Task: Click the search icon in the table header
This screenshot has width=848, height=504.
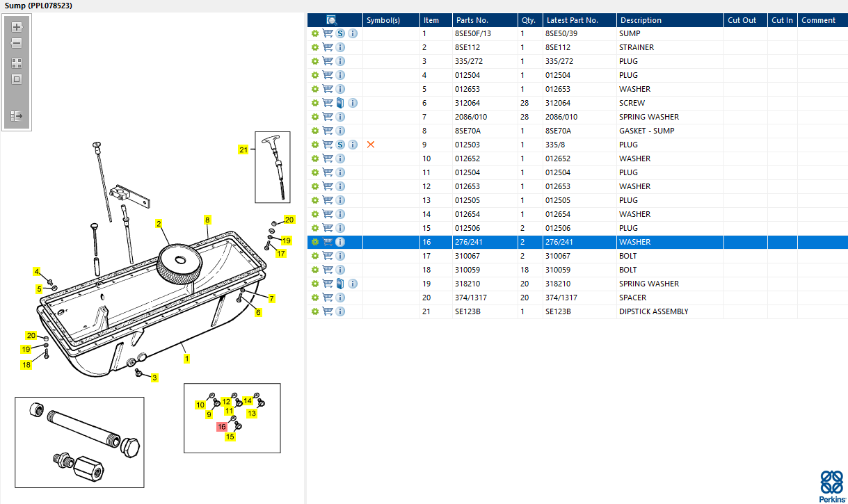Action: point(332,20)
